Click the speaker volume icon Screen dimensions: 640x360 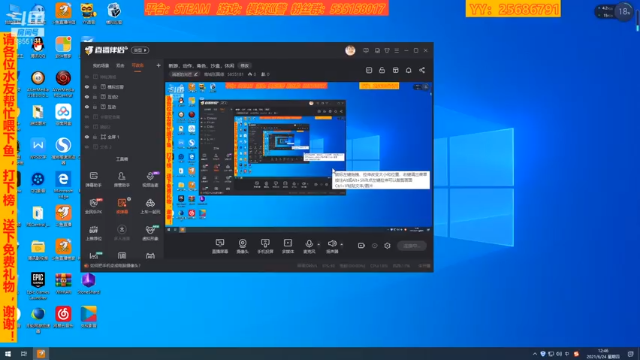coord(332,244)
